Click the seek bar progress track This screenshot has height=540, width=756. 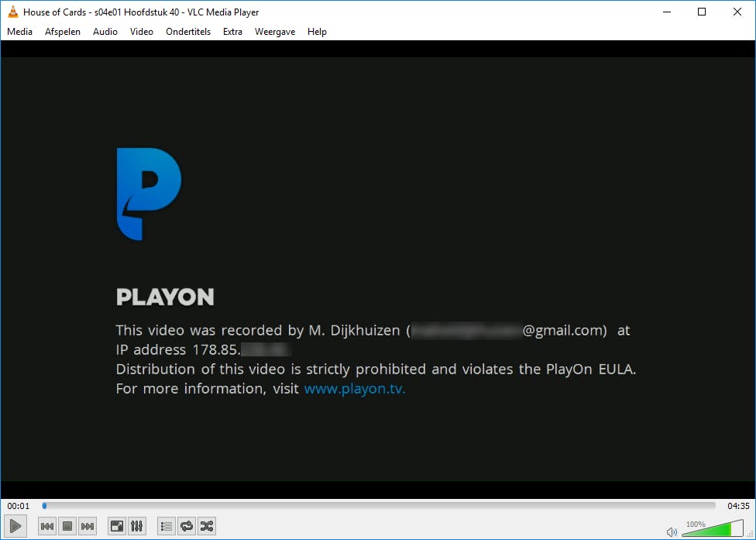click(379, 506)
